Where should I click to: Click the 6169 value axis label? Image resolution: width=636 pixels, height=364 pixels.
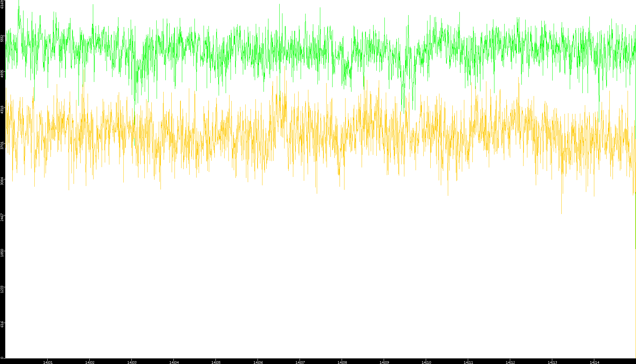click(2, 4)
